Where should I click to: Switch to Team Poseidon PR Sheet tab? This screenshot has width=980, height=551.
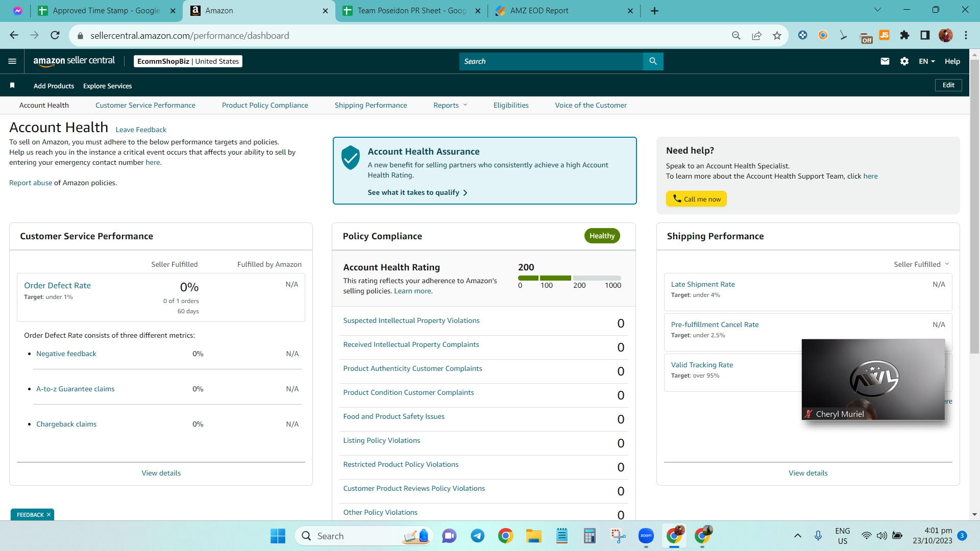click(x=411, y=11)
